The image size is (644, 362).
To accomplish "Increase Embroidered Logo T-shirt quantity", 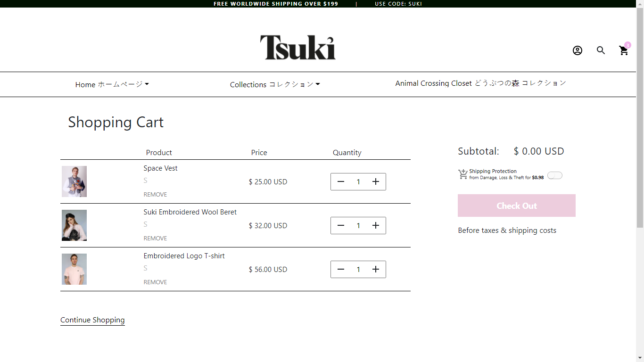I will coord(376,269).
